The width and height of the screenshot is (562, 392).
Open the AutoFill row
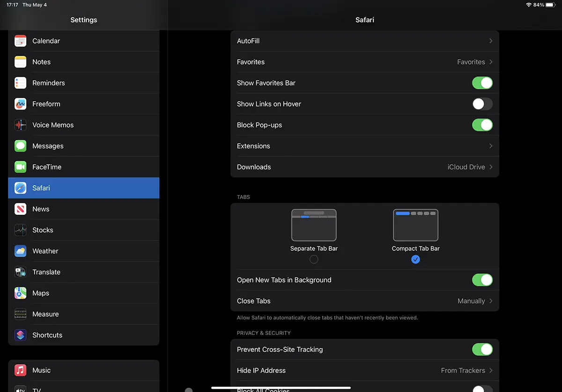tap(365, 41)
